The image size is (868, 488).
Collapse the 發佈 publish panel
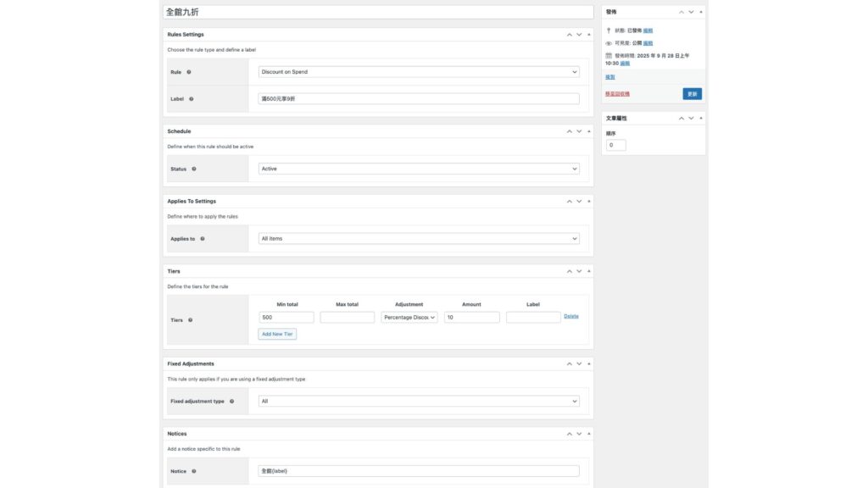[x=701, y=12]
